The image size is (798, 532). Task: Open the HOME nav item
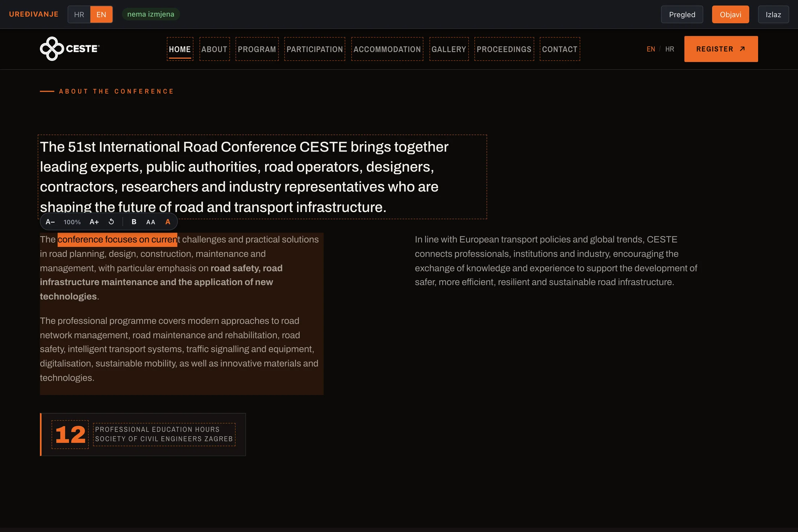click(x=180, y=49)
